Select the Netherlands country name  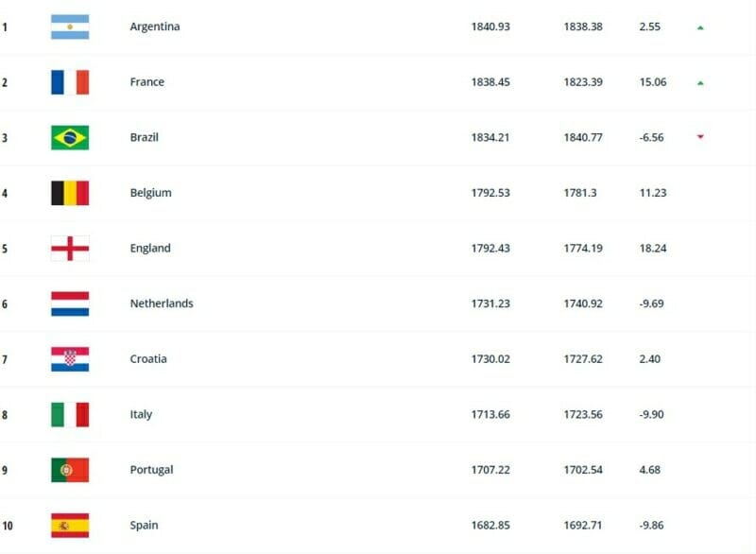click(162, 303)
